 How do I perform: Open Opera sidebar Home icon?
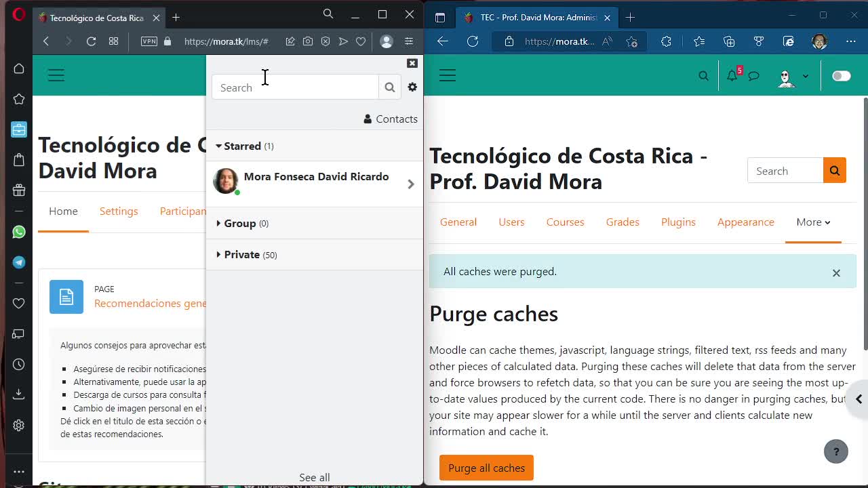click(19, 68)
